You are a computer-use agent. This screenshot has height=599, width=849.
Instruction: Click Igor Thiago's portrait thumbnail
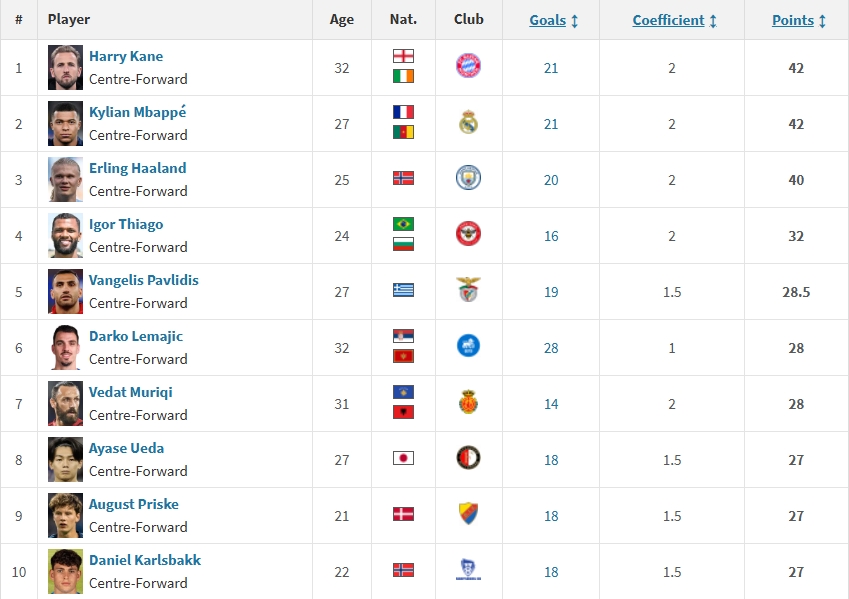[65, 235]
